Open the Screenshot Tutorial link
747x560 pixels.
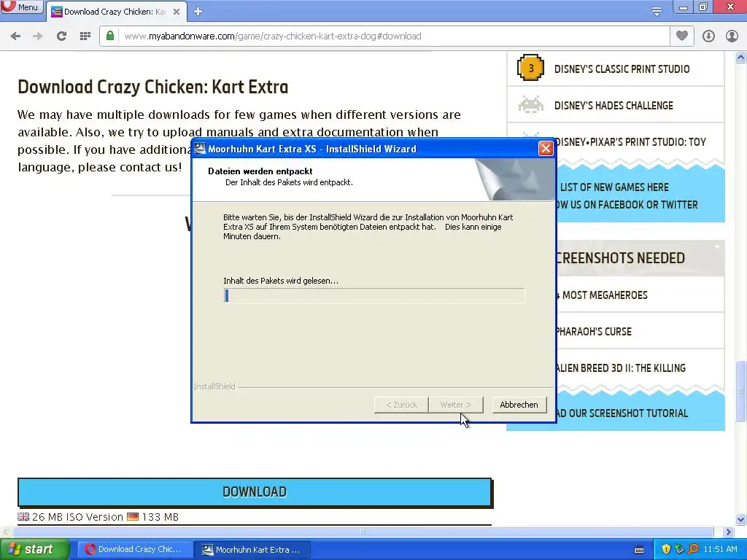pyautogui.click(x=622, y=413)
